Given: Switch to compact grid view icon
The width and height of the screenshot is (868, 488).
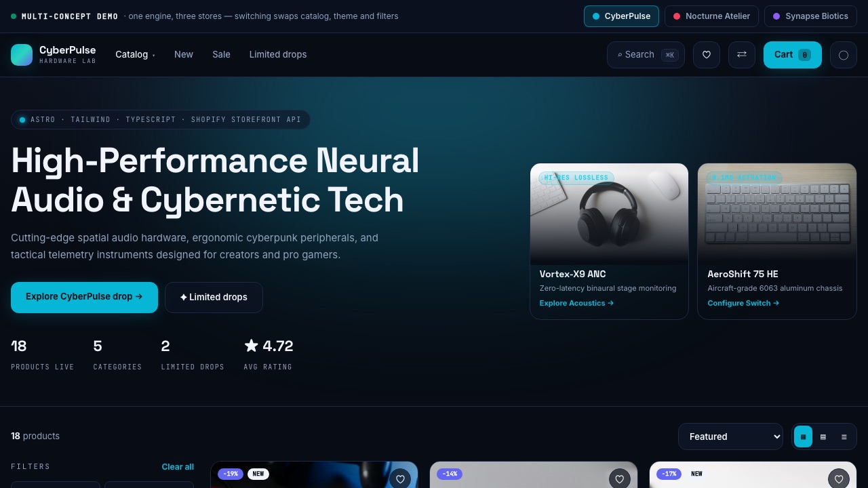Looking at the screenshot, I should [x=823, y=437].
